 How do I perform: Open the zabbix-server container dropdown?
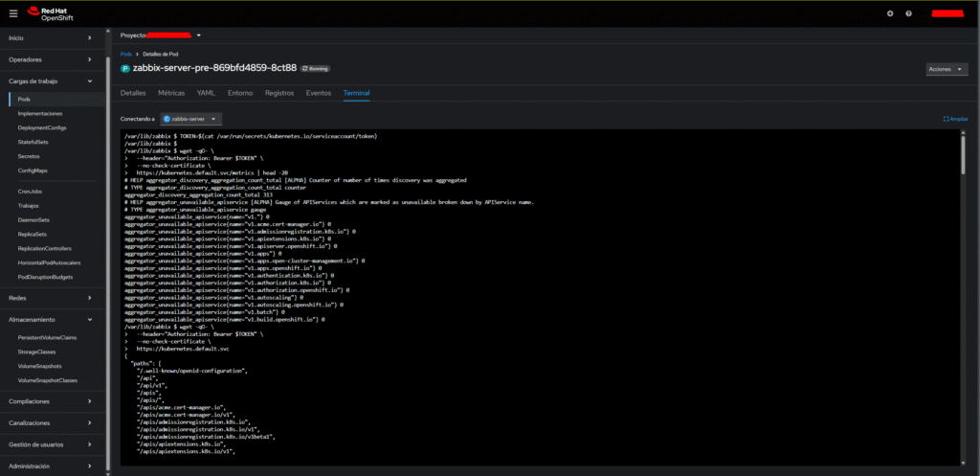tap(190, 118)
